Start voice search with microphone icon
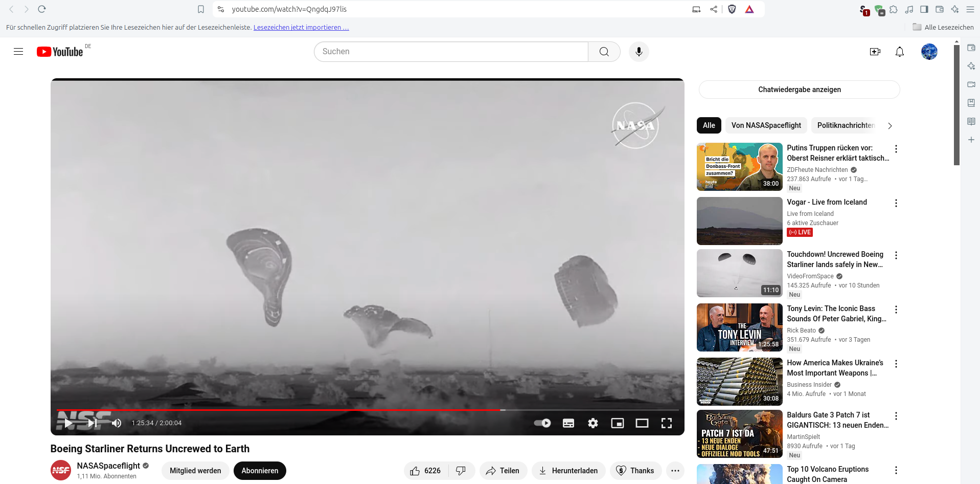 (x=639, y=52)
